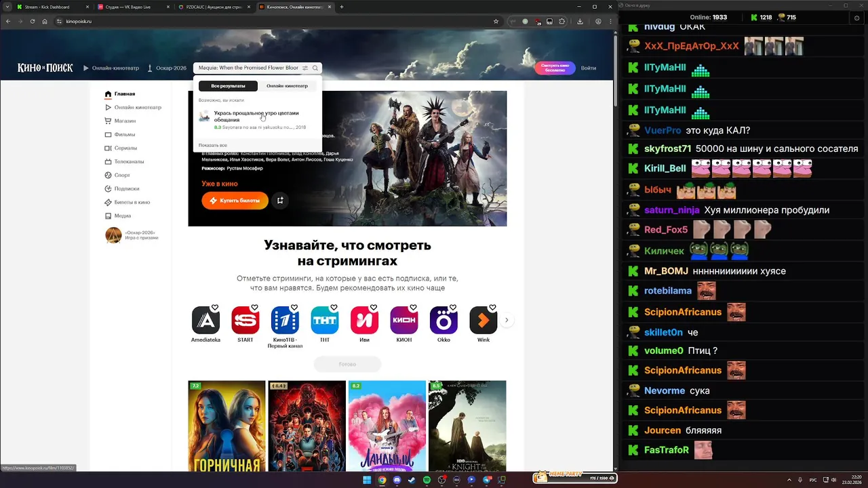
Task: Click the Купить билеты button
Action: tap(235, 201)
